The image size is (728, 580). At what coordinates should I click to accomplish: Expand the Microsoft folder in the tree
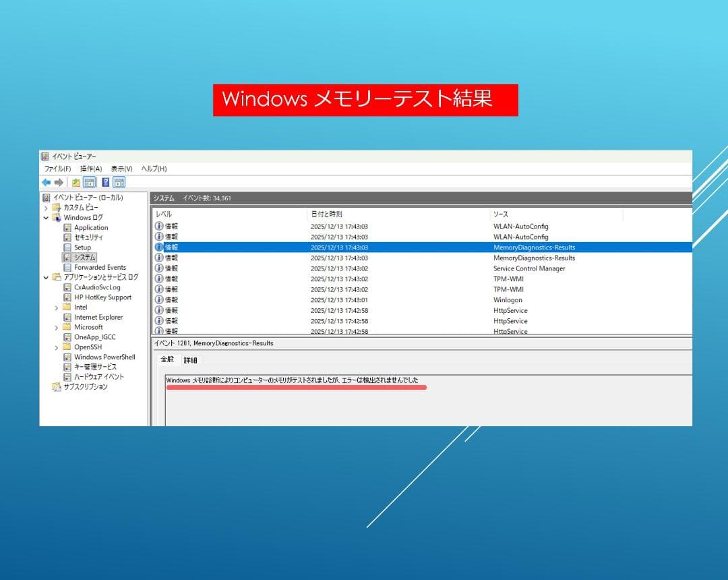pos(57,328)
